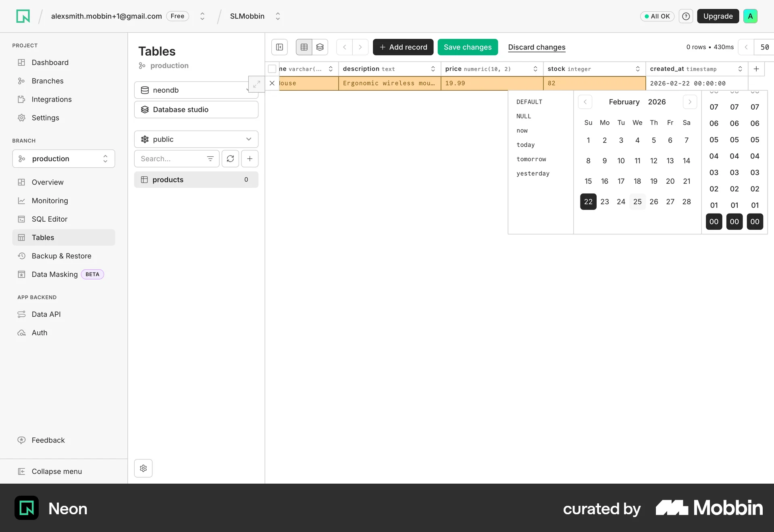Click Save changes button
Viewport: 774px width, 532px height.
468,47
